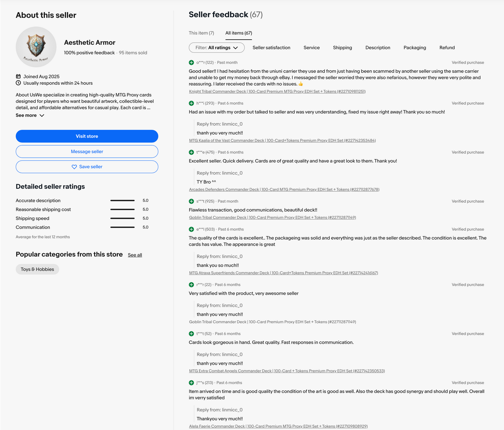Click the positive rating icon for h***i's feedback

(x=192, y=103)
